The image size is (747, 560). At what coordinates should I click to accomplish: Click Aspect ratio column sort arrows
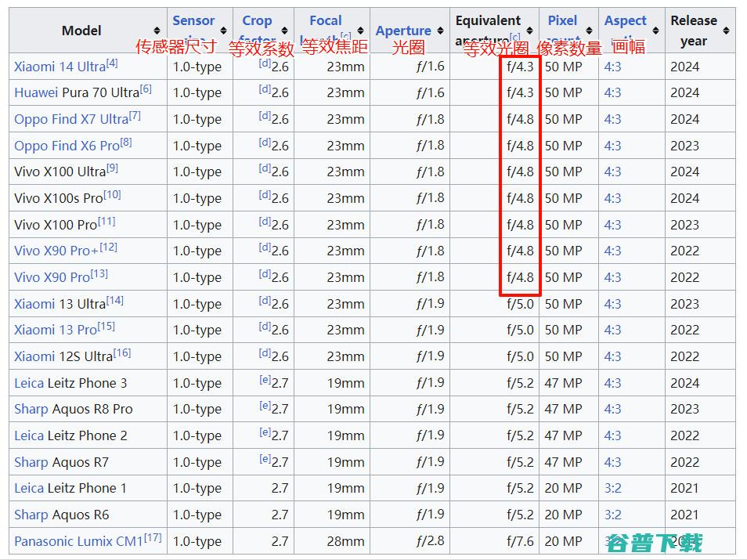655,31
